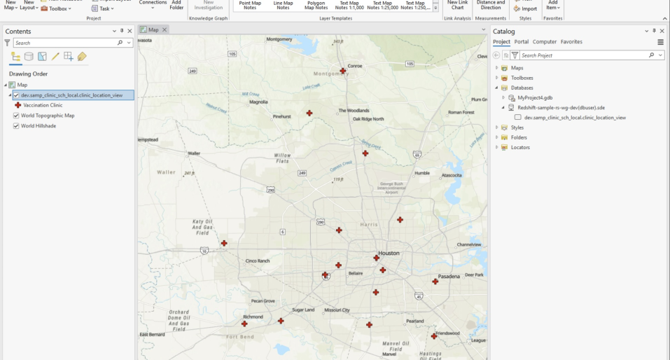Uncheck the clinic_location_view layer checkbox
This screenshot has height=360, width=670.
pos(16,95)
